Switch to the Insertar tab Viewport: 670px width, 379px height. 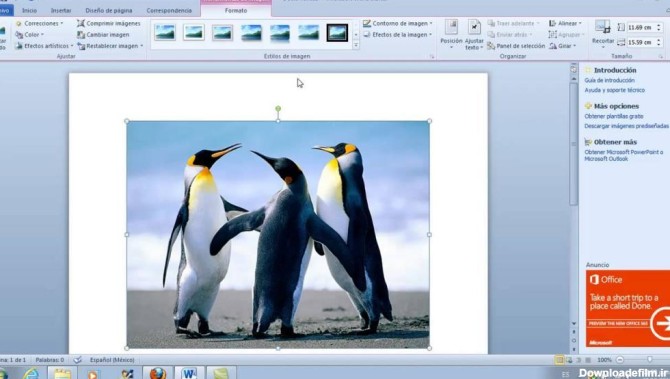61,10
